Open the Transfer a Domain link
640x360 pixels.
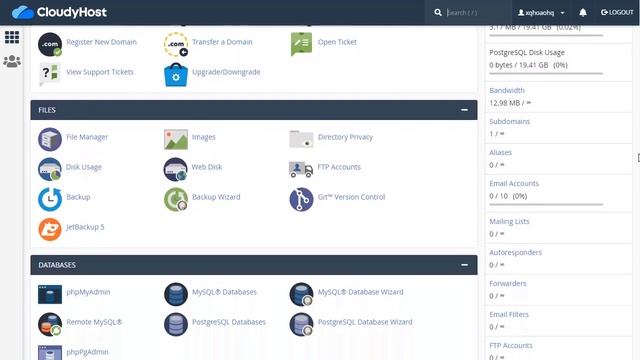pos(222,42)
